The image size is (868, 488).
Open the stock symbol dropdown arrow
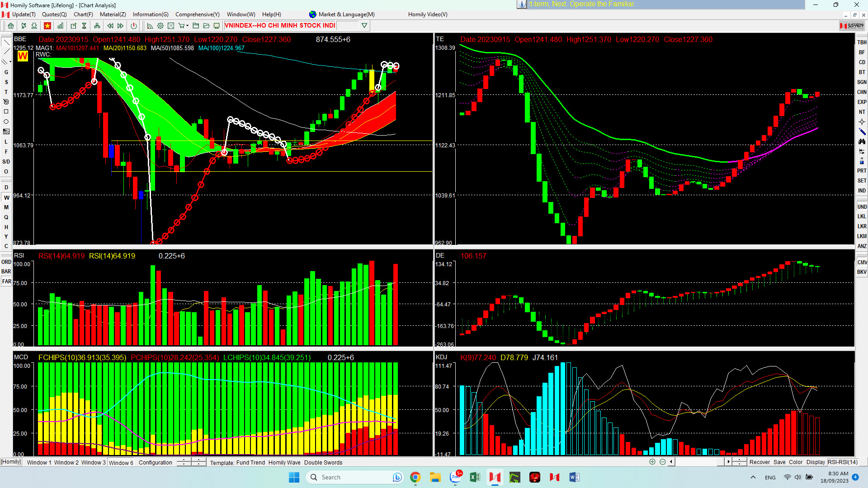click(364, 26)
